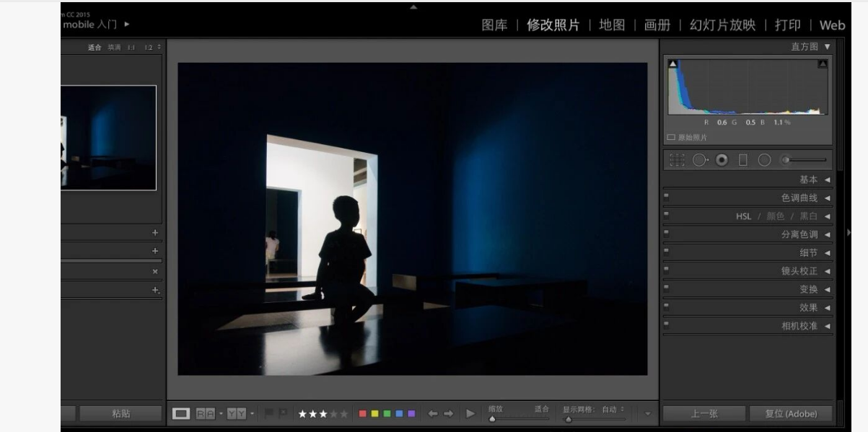
Task: Toggle shadow clipping indicator in histogram
Action: pyautogui.click(x=673, y=64)
